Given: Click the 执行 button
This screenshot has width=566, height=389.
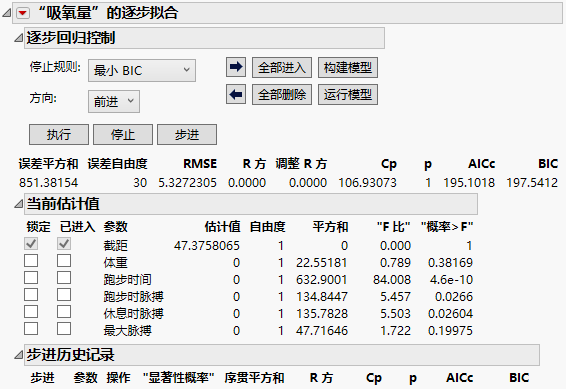Looking at the screenshot, I should click(59, 135).
